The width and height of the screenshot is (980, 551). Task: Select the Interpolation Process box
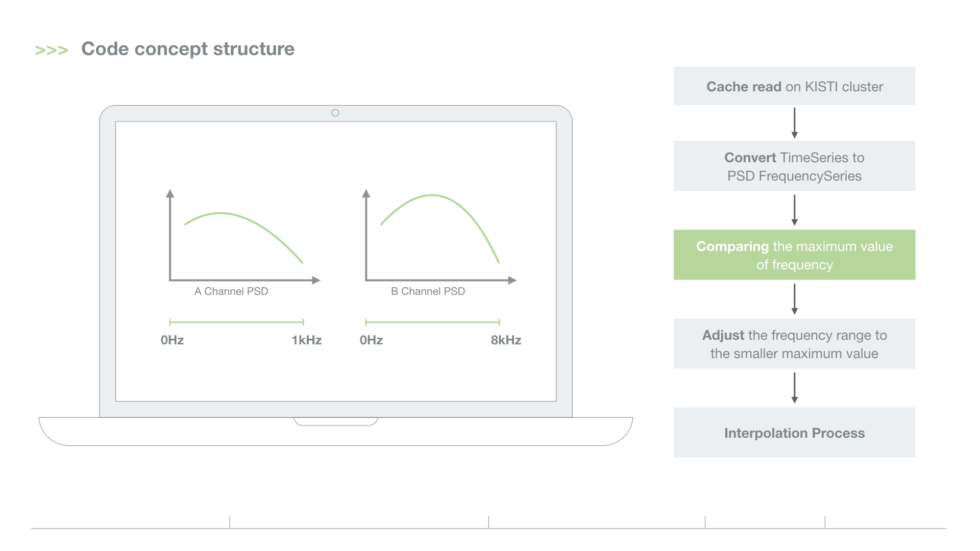pos(794,433)
